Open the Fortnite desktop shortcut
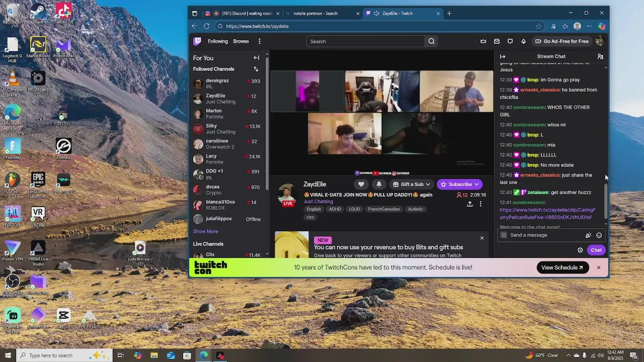This screenshot has height=362, width=644. click(x=13, y=149)
